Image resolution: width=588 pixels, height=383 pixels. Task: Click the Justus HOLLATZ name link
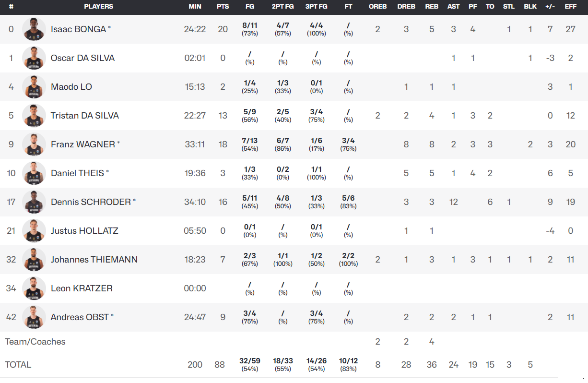point(84,231)
